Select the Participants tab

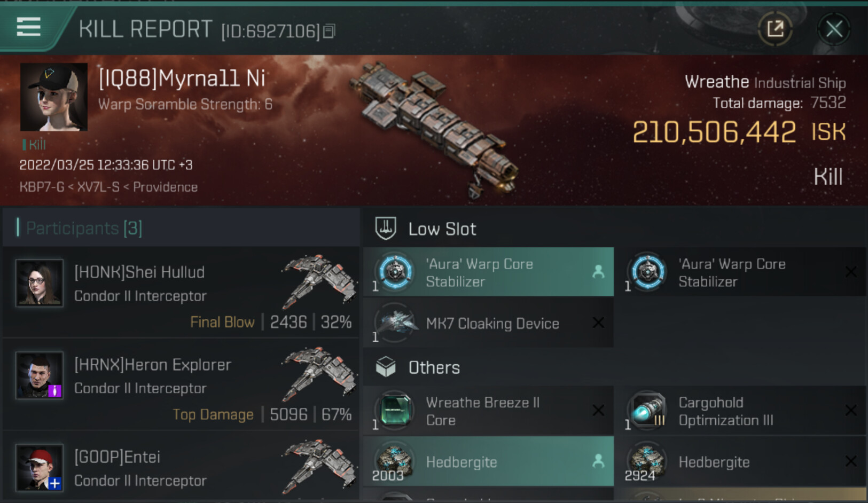click(x=84, y=229)
